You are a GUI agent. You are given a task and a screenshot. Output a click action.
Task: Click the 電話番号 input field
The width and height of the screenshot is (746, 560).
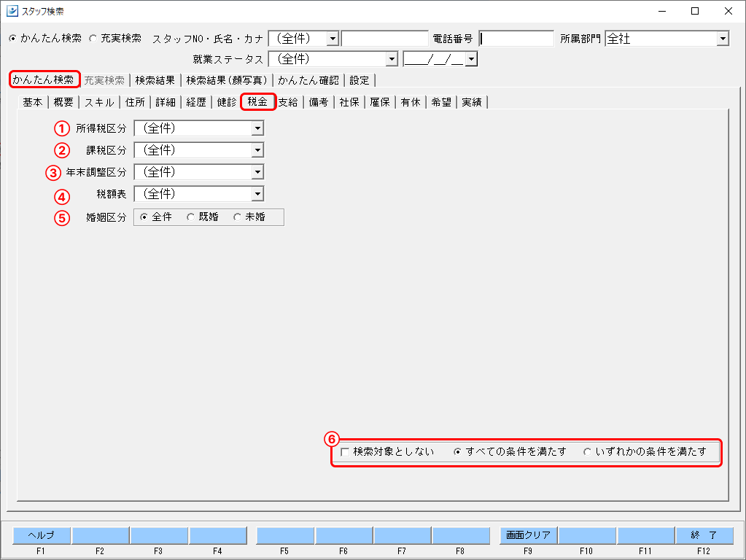pyautogui.click(x=516, y=39)
